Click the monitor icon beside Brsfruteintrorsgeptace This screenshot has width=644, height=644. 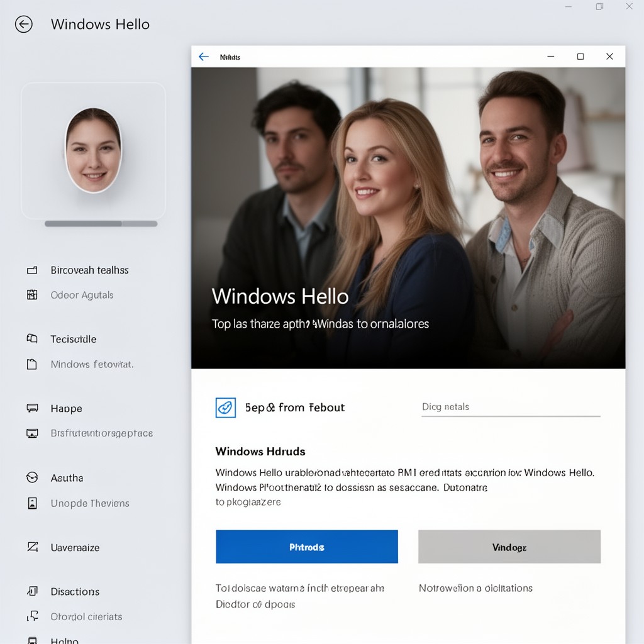(32, 433)
